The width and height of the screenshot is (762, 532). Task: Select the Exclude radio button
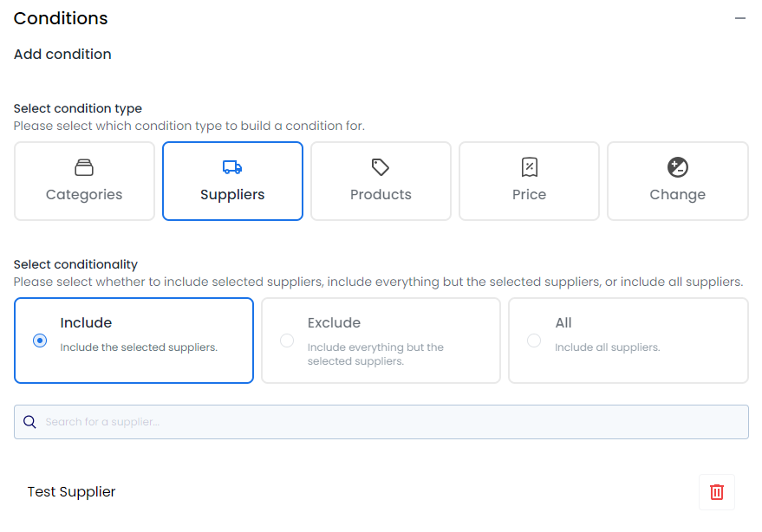tap(287, 341)
